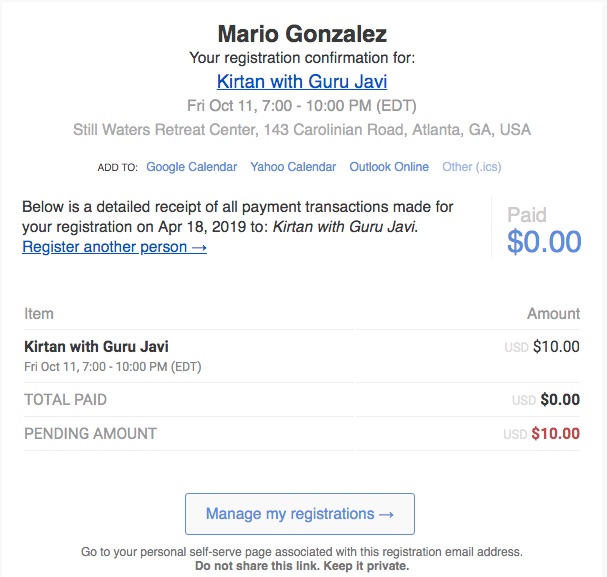Viewport: 607px width, 577px height.
Task: Select the Still Waters Retreat Center address
Action: click(302, 130)
